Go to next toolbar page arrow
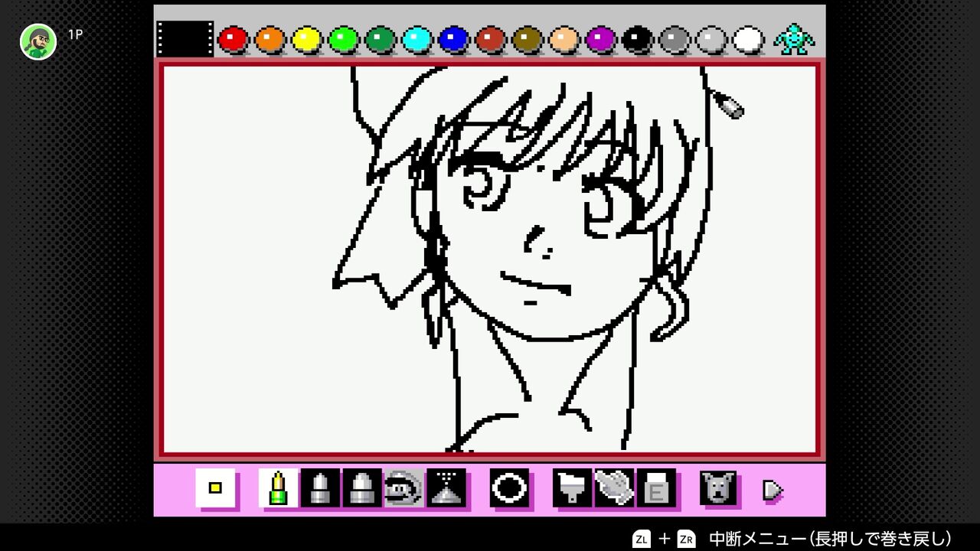Image resolution: width=980 pixels, height=551 pixels. pos(773,490)
